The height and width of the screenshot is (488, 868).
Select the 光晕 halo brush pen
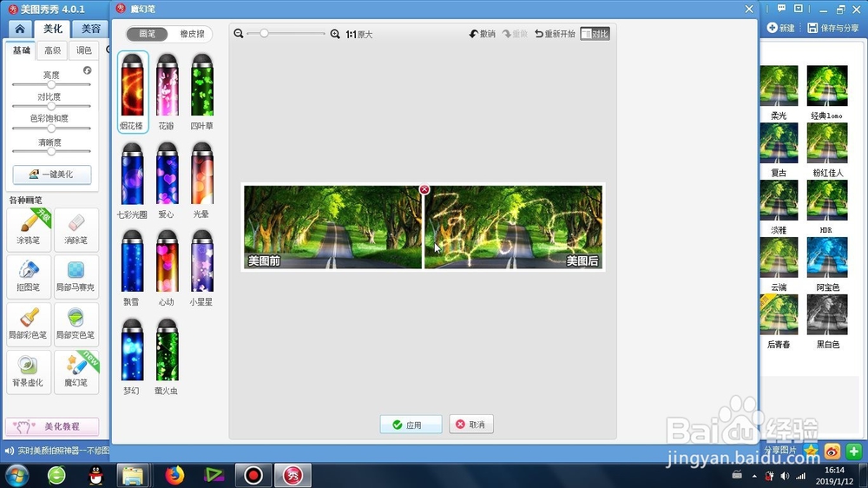tap(201, 181)
